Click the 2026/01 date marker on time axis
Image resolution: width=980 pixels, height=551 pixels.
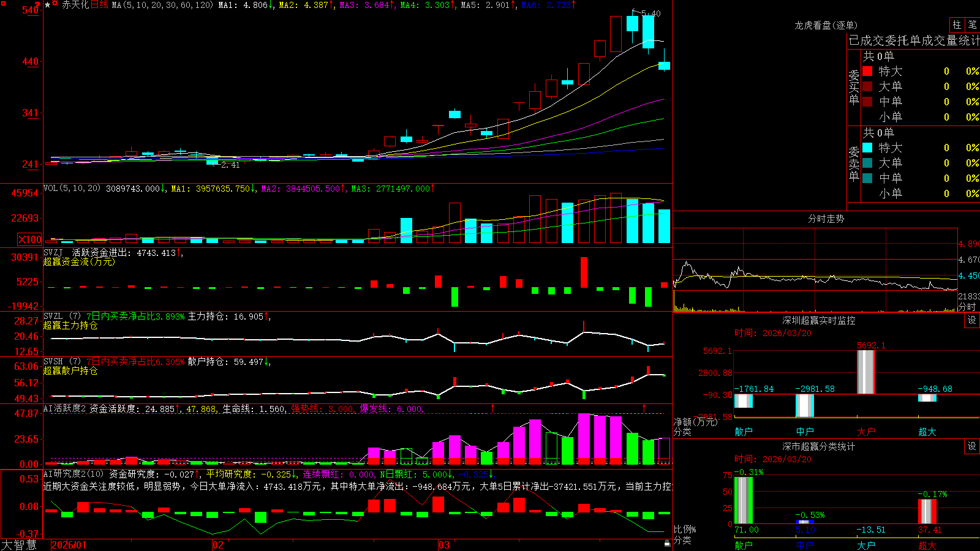click(x=69, y=545)
